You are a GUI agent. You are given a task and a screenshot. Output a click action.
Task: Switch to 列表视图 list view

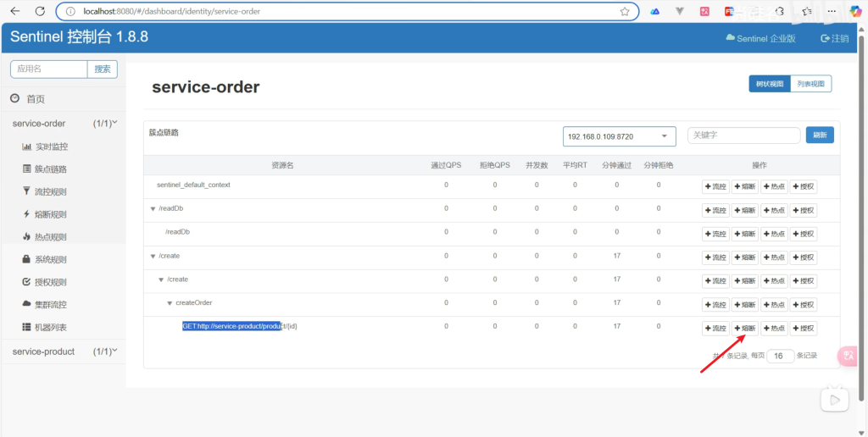(810, 84)
